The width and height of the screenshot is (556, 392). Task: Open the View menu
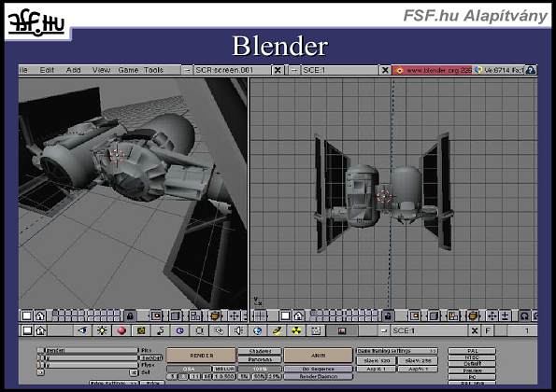coord(101,70)
